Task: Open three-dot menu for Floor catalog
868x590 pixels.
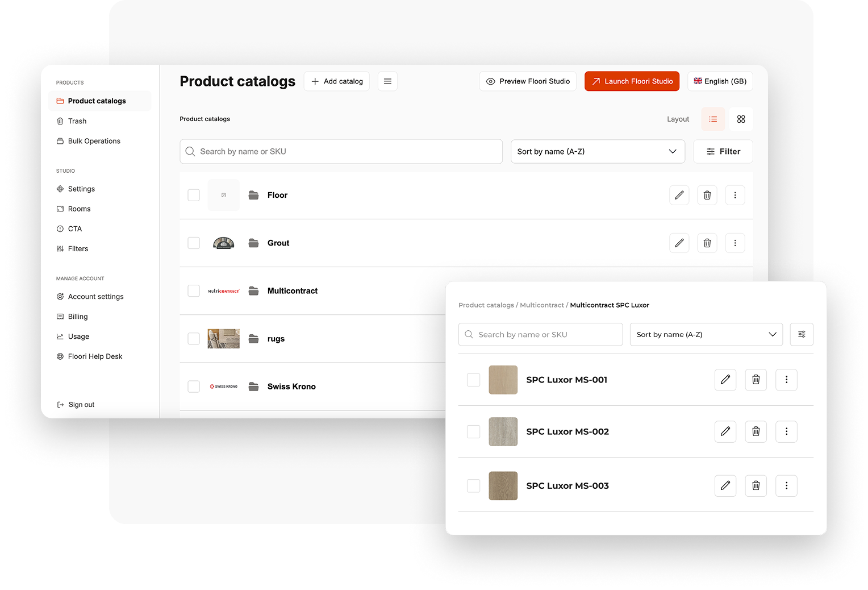Action: tap(735, 195)
